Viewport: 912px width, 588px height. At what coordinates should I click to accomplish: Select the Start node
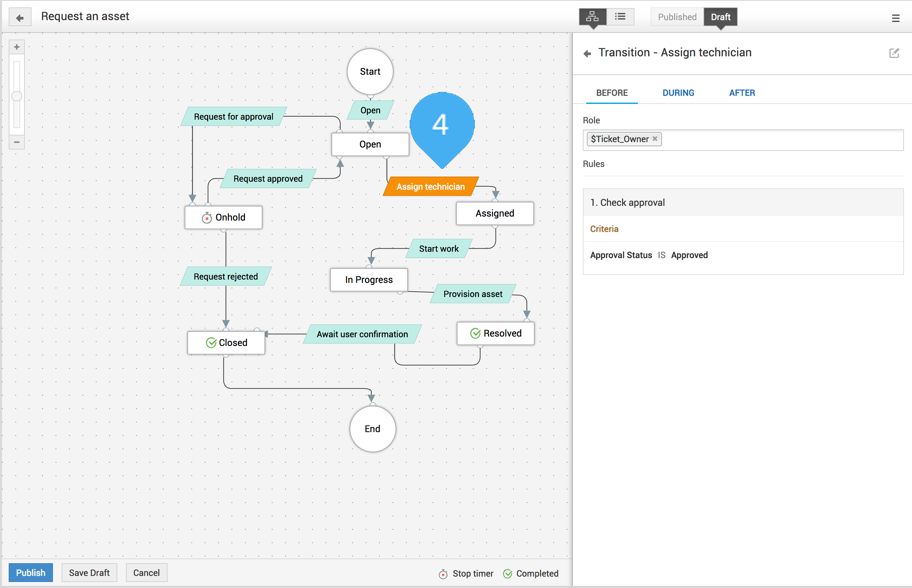370,71
